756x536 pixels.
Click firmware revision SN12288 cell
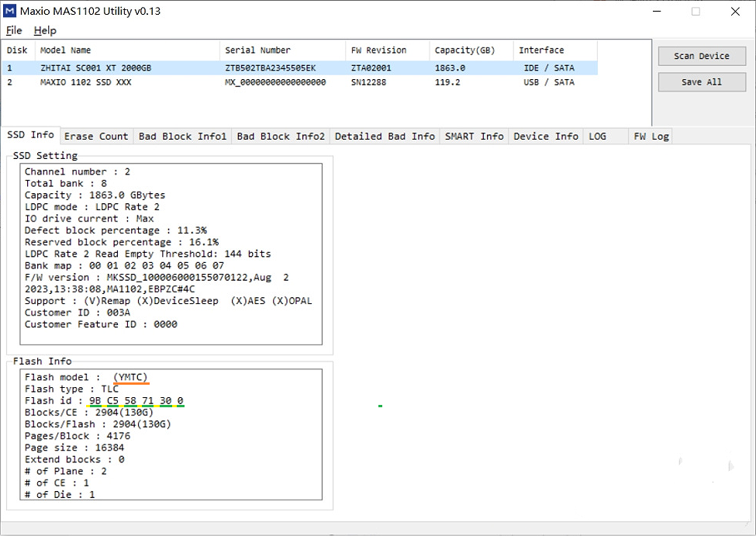(368, 82)
